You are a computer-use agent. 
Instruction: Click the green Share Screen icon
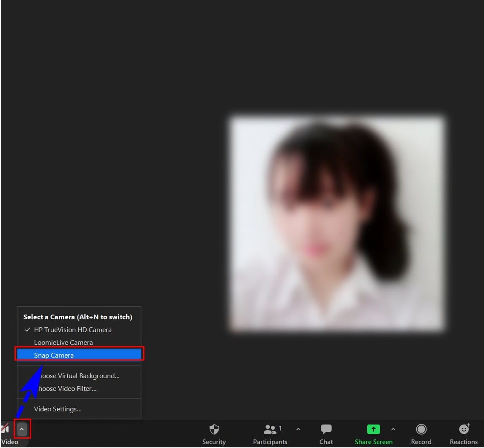pos(374,429)
